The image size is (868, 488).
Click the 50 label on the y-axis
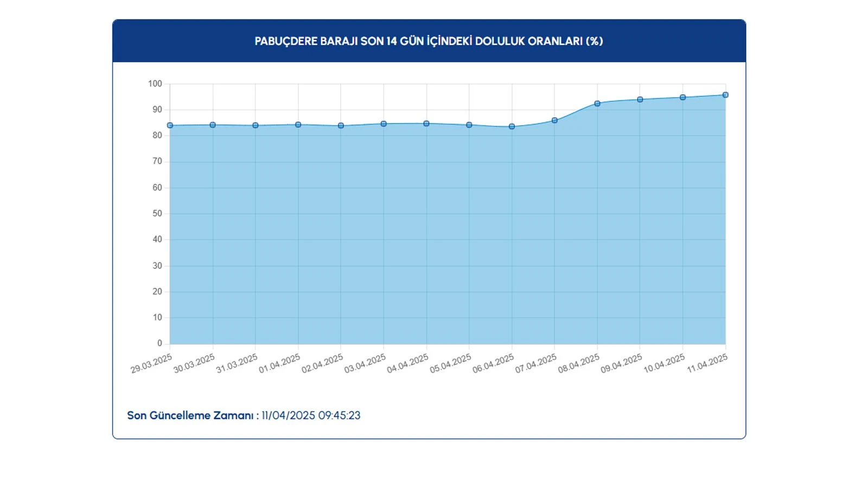(157, 214)
